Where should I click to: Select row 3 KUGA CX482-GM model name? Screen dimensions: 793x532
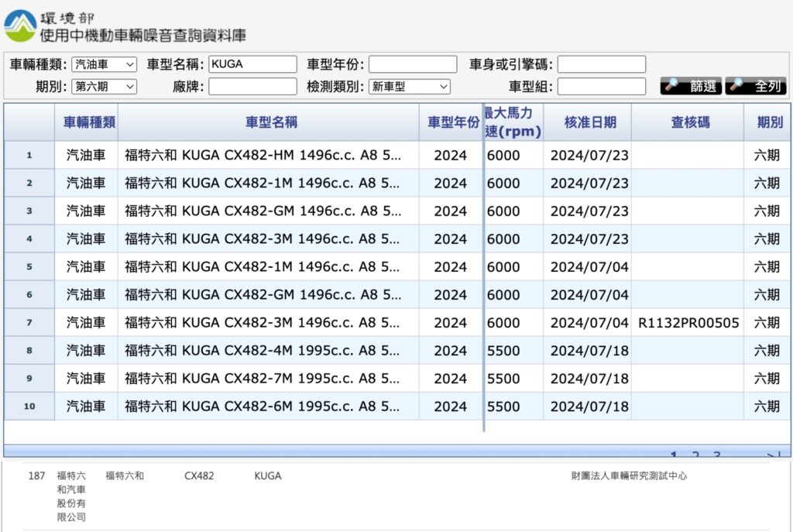tap(263, 211)
